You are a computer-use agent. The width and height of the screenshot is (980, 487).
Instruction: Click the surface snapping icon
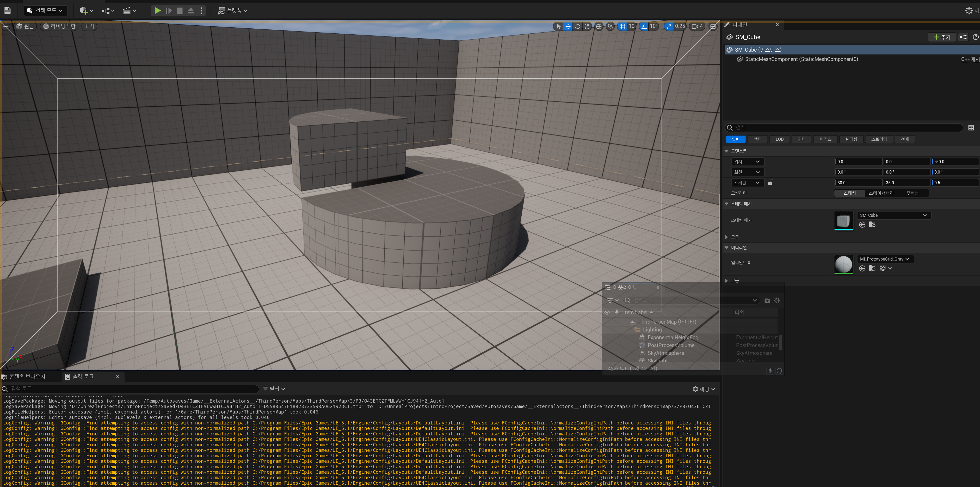click(610, 26)
